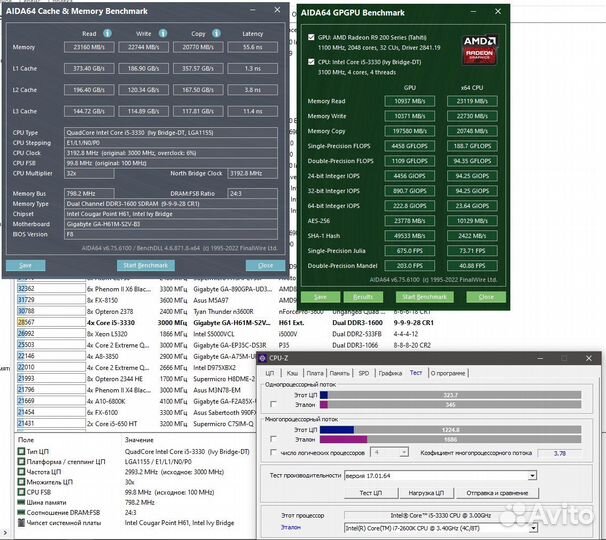Click the 'Тип ЦП' field icon
The image size is (606, 540).
22,453
